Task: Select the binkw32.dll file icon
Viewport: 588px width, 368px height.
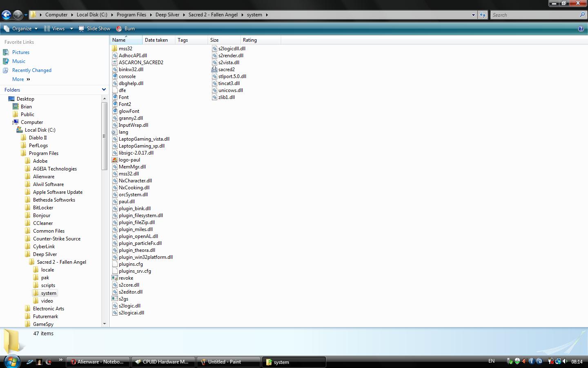Action: pos(115,70)
